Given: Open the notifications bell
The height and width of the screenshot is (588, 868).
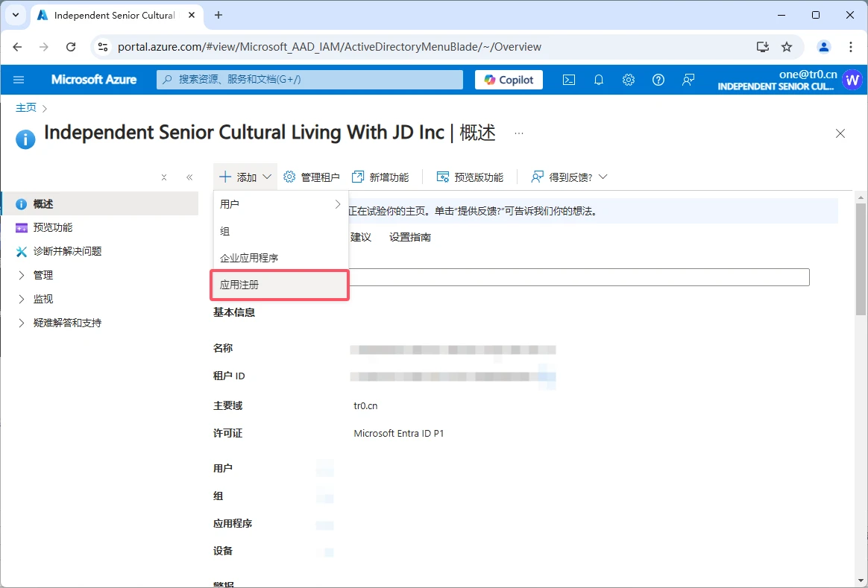Looking at the screenshot, I should pos(598,80).
